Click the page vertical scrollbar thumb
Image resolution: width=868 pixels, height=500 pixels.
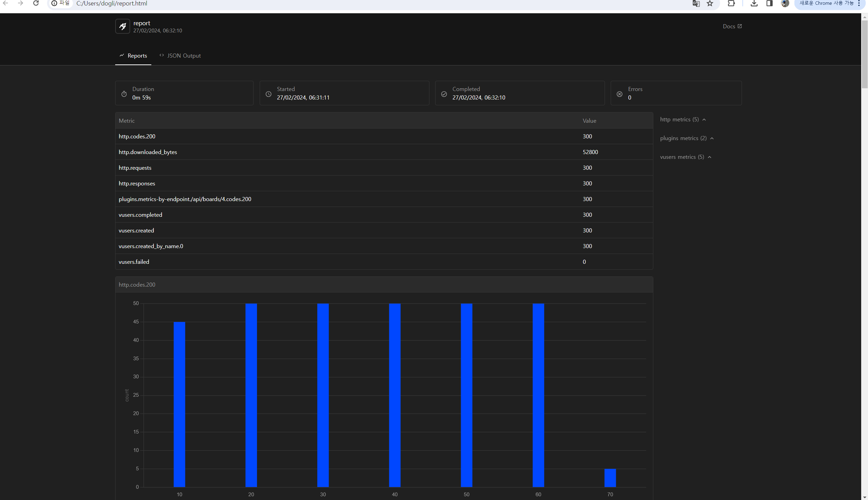pyautogui.click(x=864, y=54)
